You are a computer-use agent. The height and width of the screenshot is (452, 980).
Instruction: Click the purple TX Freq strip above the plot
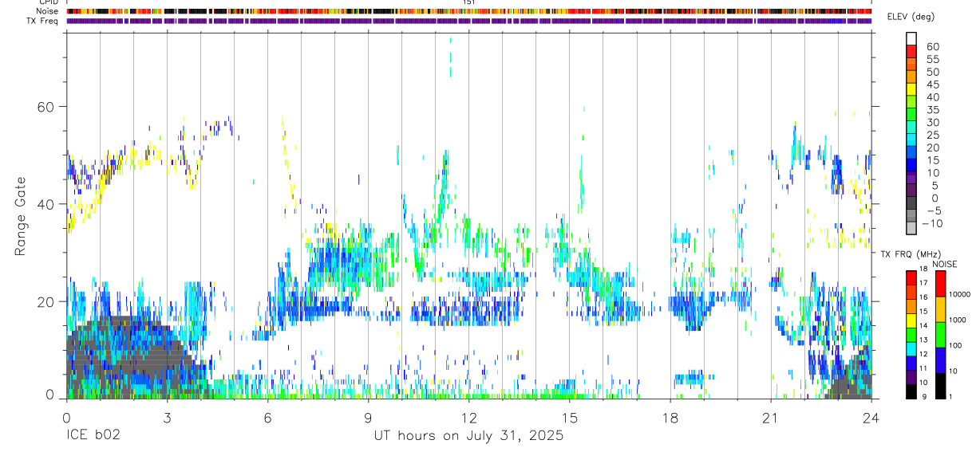[469, 21]
